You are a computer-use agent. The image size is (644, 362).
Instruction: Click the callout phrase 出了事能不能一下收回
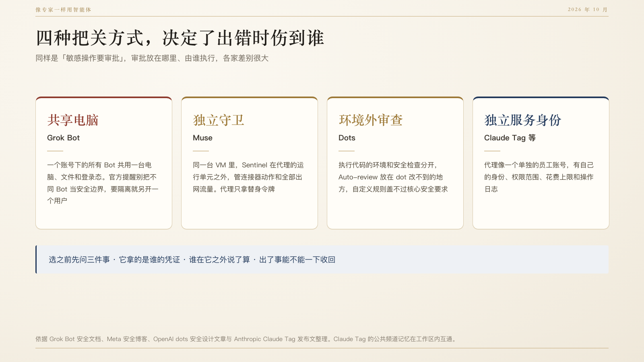[x=297, y=260]
